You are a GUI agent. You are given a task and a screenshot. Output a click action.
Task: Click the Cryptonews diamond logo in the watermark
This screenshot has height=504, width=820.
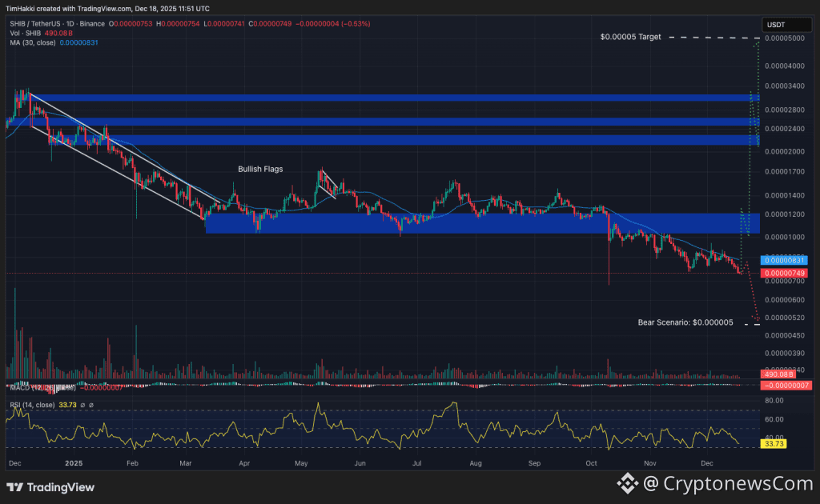pyautogui.click(x=628, y=485)
